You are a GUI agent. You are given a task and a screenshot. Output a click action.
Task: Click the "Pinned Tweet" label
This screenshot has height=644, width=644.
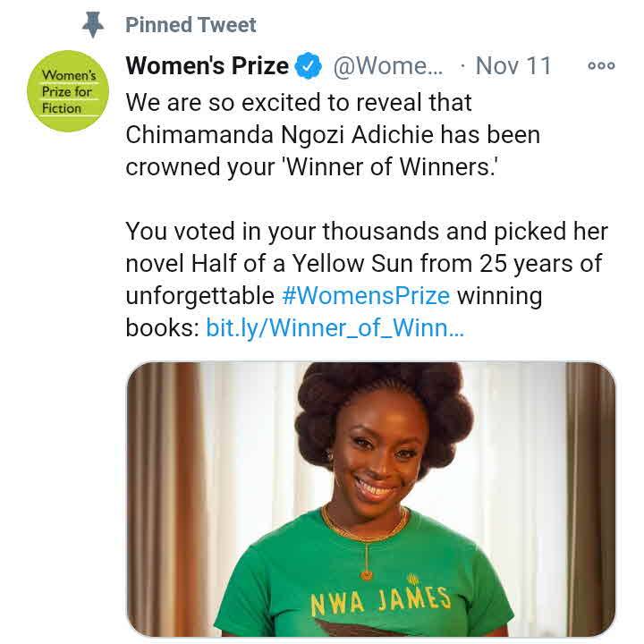(191, 25)
